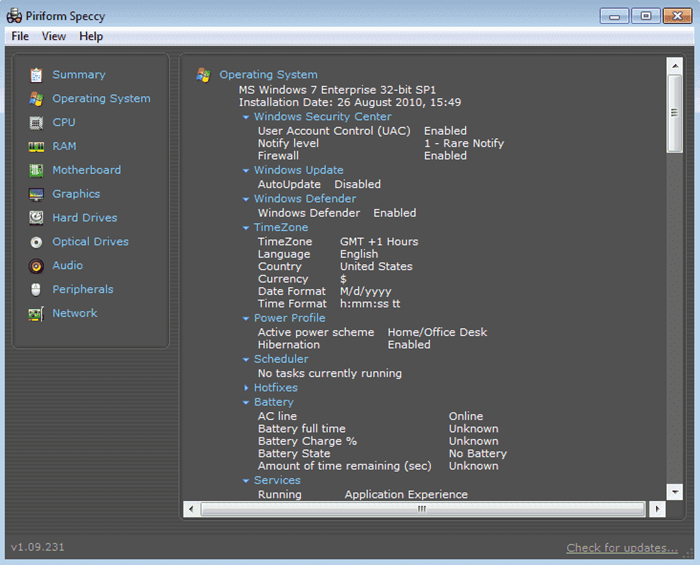Click the Summary clipboard icon
Image resolution: width=700 pixels, height=565 pixels.
pyautogui.click(x=36, y=75)
